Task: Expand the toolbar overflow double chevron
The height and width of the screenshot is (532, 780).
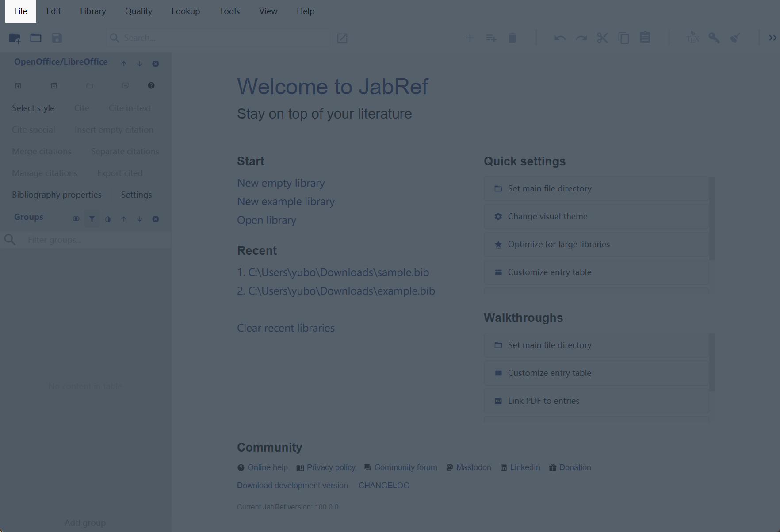Action: (x=772, y=38)
